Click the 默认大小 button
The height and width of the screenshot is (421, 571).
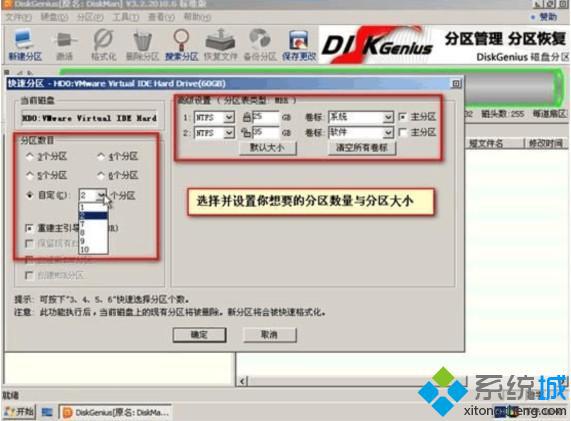tap(268, 148)
